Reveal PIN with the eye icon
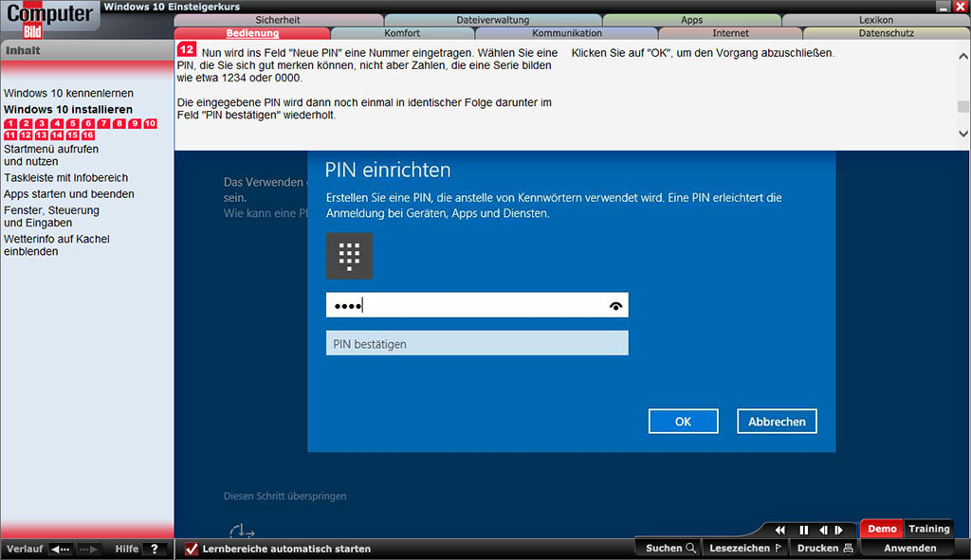 point(615,306)
